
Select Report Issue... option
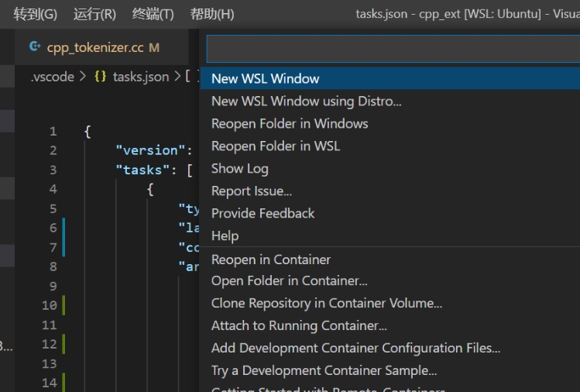[x=390, y=191]
